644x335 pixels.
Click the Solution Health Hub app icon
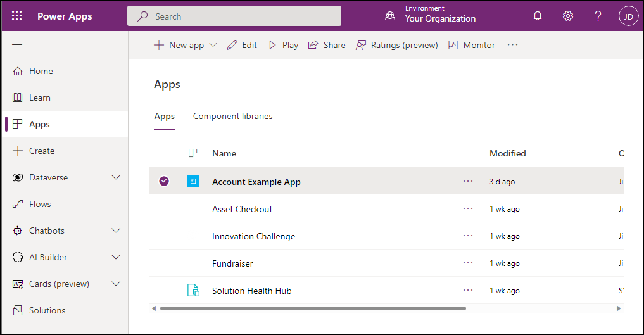[x=193, y=291]
